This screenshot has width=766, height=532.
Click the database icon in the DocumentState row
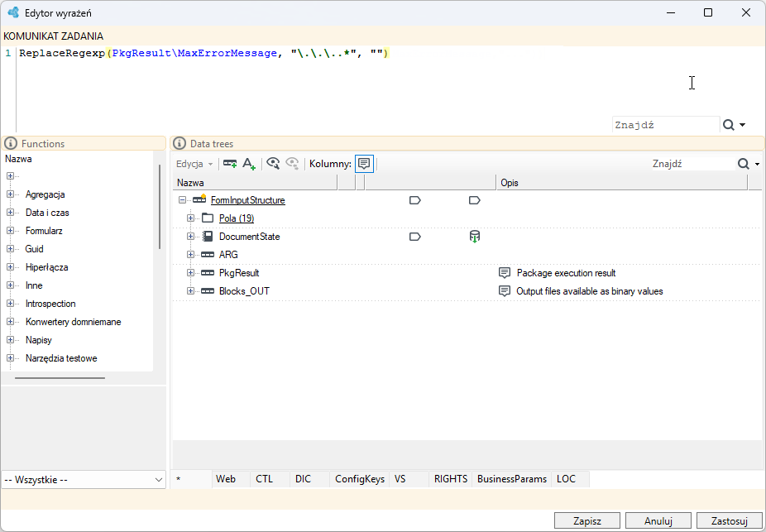pos(474,237)
